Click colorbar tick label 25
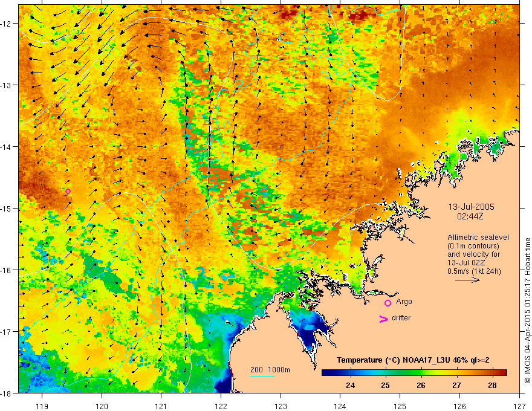 385,385
